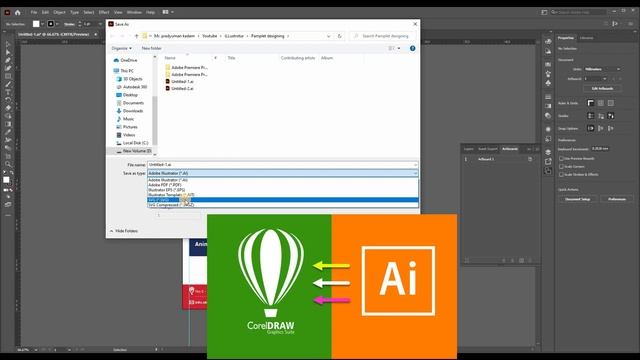Open the Symbols panel icon in the dock strip
The image size is (640, 360).
[548, 83]
